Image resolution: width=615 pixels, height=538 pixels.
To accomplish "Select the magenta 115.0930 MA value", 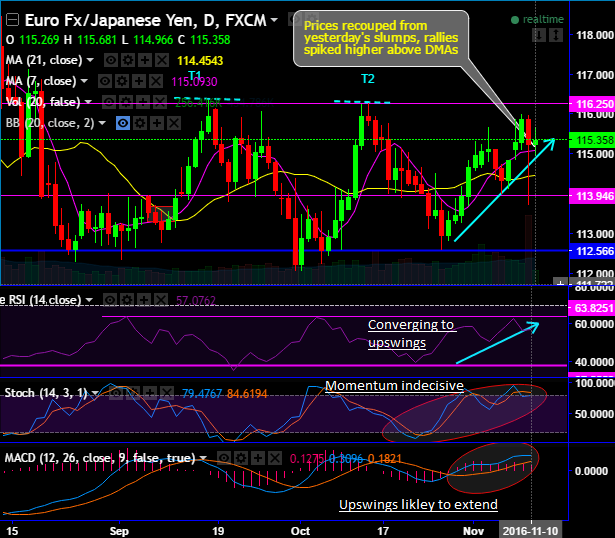I will click(x=194, y=82).
